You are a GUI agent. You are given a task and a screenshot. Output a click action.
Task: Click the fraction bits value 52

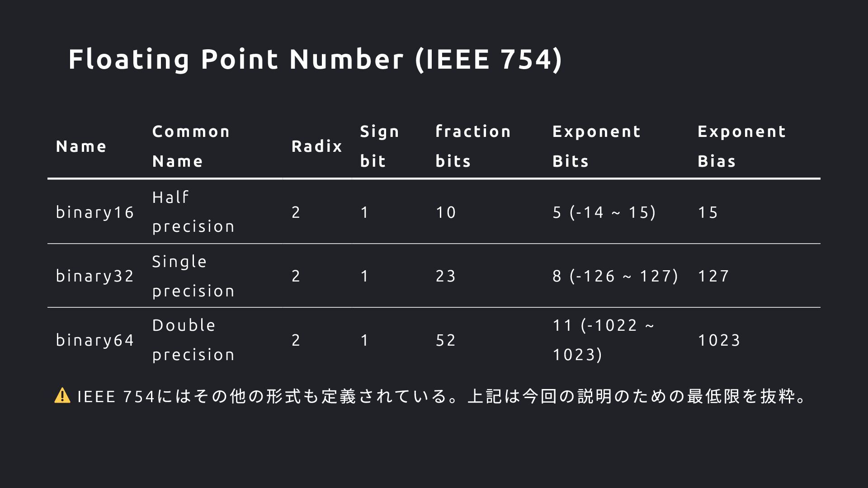[x=446, y=340]
